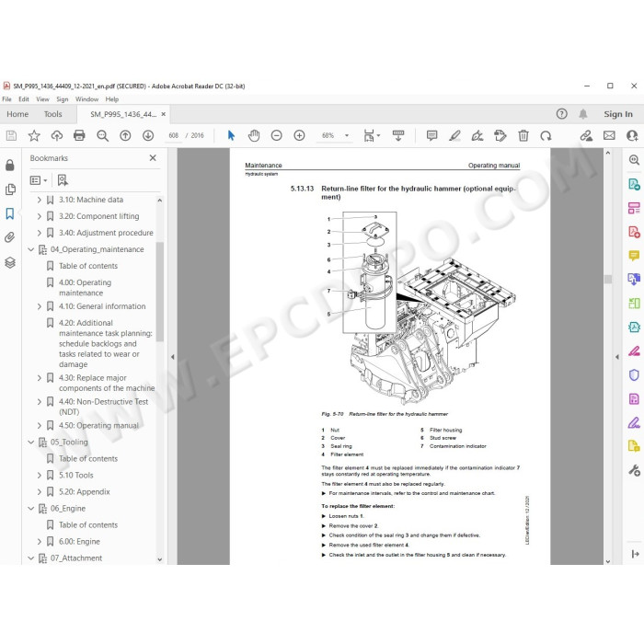Expand 4.10: General information bookmark

(40, 306)
